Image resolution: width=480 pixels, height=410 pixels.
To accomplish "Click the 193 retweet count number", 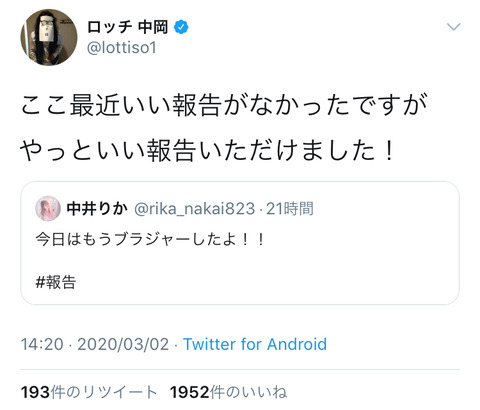I will point(35,392).
